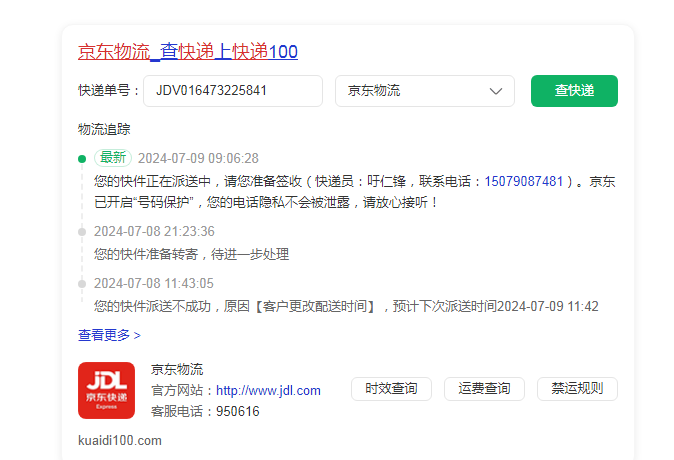Click the 您的快件准备转寄 status text
Viewport: 674px width, 460px height.
point(191,254)
